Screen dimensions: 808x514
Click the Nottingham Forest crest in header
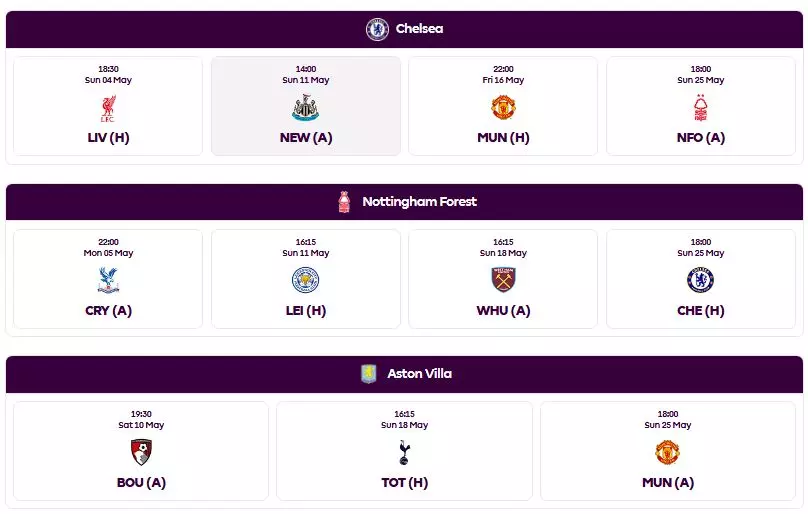(344, 202)
